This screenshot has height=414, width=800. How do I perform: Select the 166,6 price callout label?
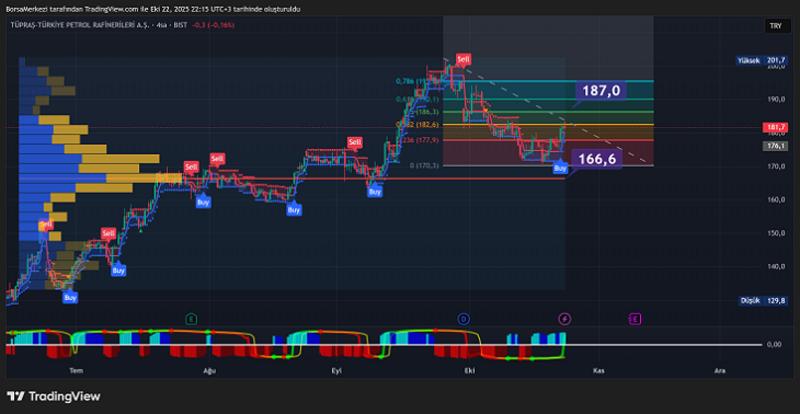(x=596, y=158)
